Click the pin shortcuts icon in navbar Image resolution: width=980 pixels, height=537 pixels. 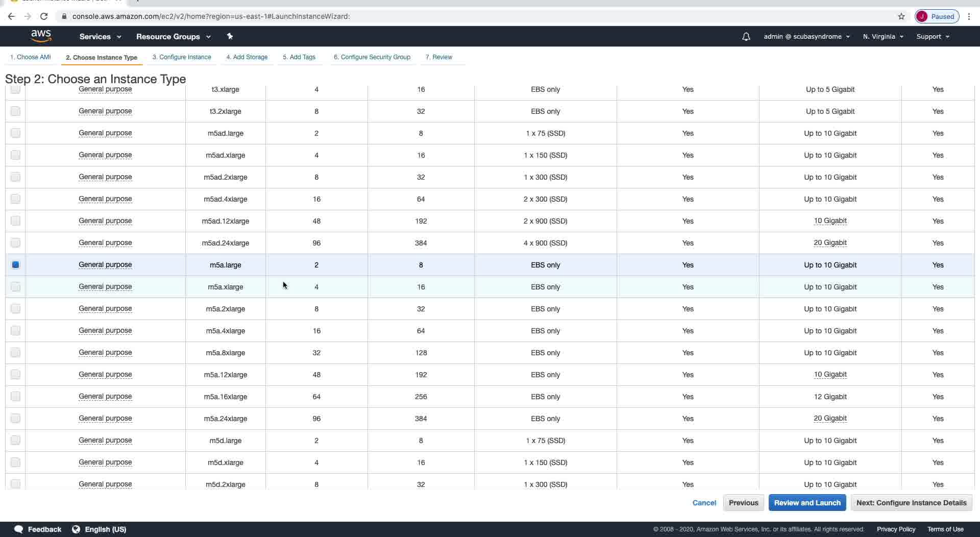pyautogui.click(x=230, y=36)
